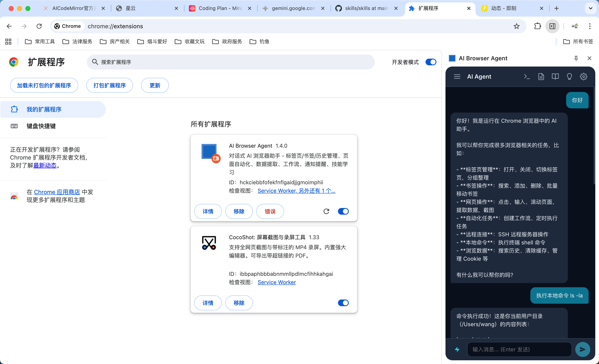Expand the tab search dropdown arrow
Screen dimensions: 599x364
coord(590,8)
